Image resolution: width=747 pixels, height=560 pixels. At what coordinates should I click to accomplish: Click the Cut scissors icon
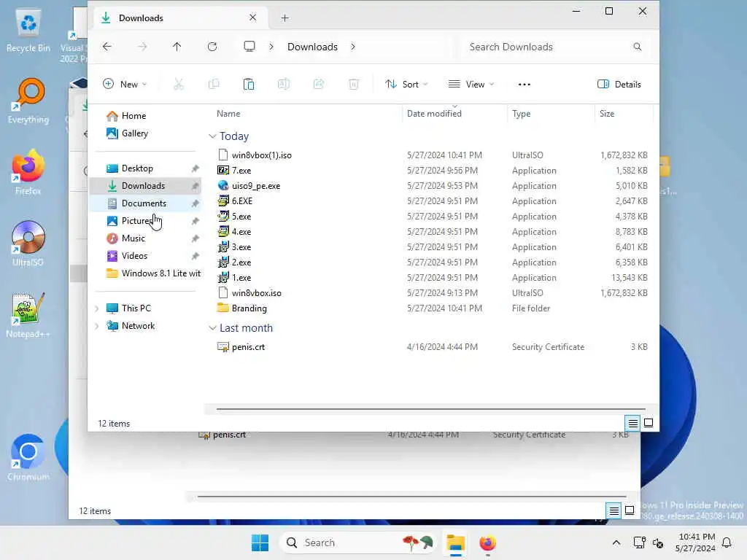(x=179, y=85)
